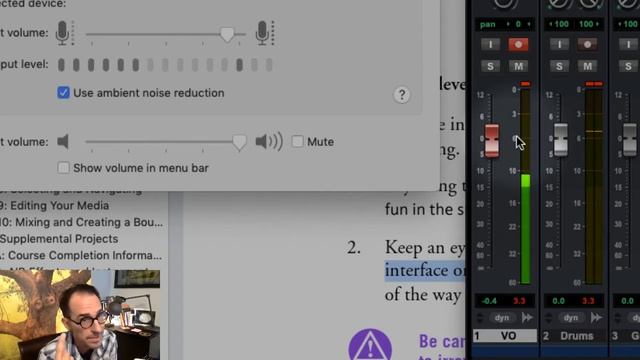Click the VO volume readout -0.4
This screenshot has height=360, width=640.
click(x=489, y=301)
